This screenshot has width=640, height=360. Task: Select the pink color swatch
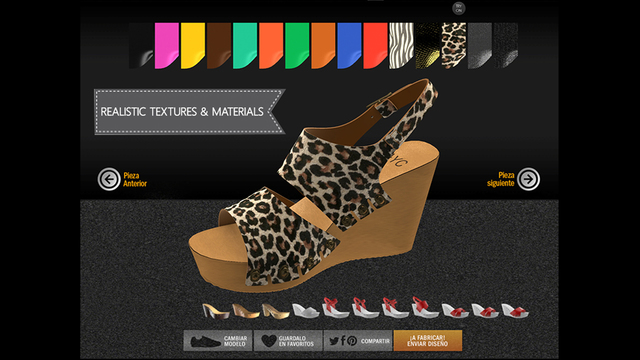point(167,46)
